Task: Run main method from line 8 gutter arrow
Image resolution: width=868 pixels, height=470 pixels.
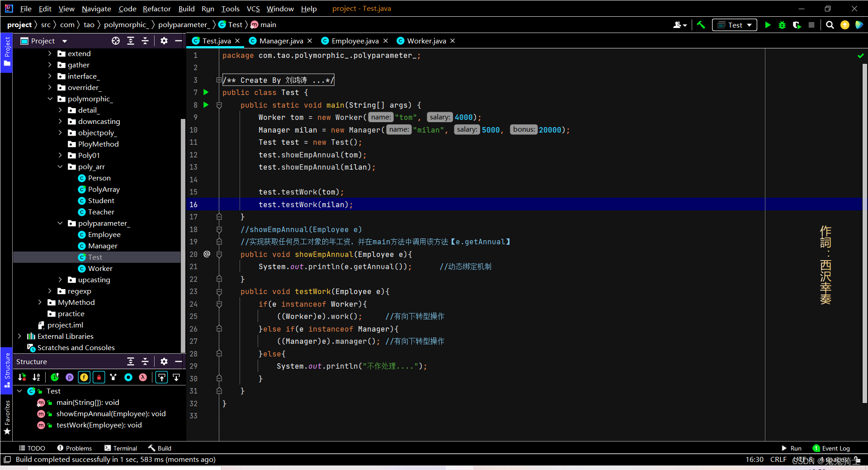Action: point(206,105)
